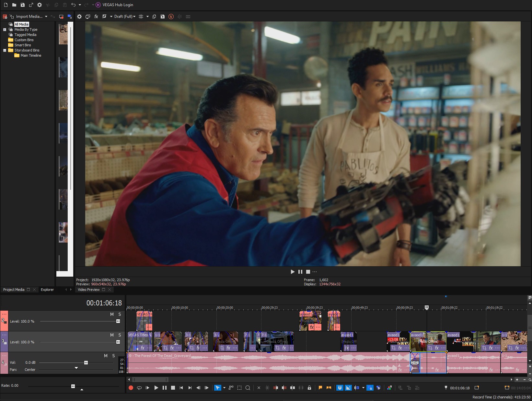Screen dimensions: 532x401
Task: Toggle preview on external monitor
Action: pyautogui.click(x=88, y=17)
